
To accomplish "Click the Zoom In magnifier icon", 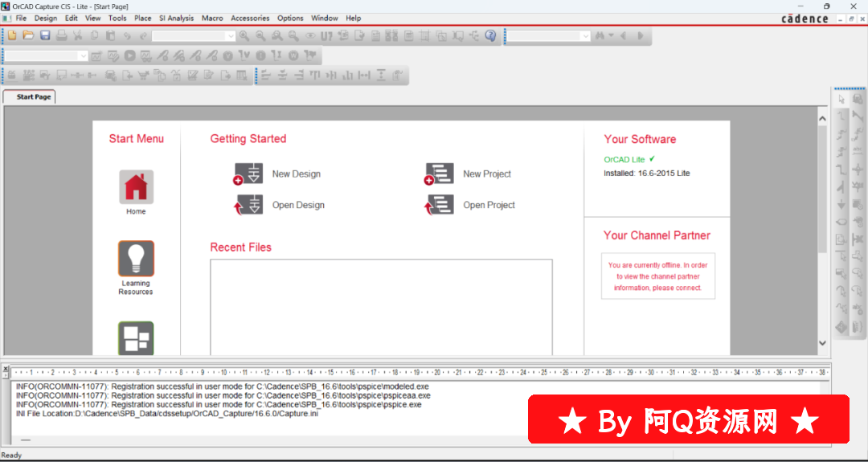I will click(x=244, y=36).
